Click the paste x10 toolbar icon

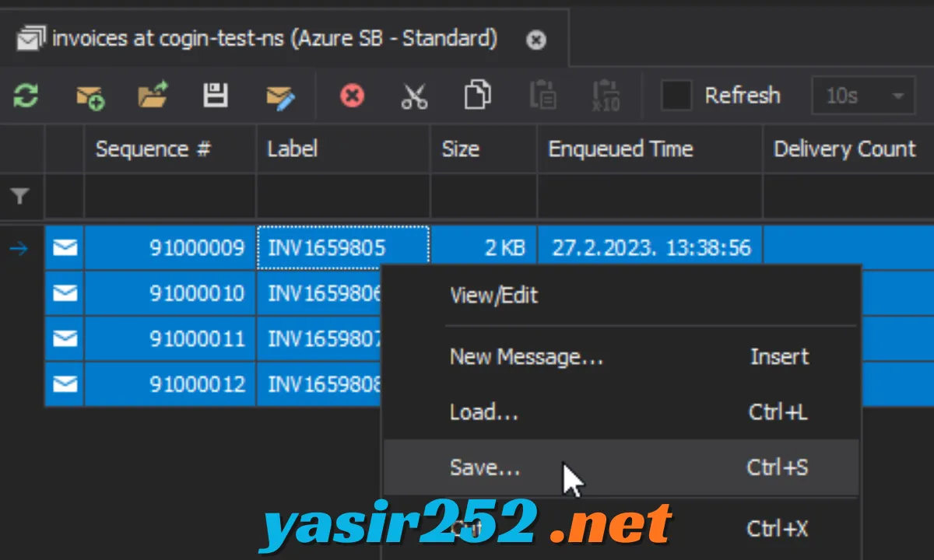click(x=606, y=96)
